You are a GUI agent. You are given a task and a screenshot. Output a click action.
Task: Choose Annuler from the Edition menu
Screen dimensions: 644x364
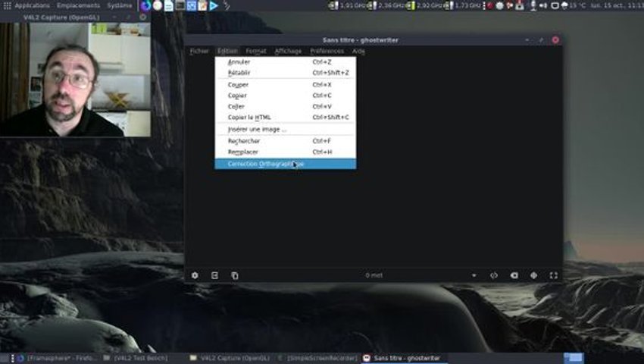(x=286, y=62)
